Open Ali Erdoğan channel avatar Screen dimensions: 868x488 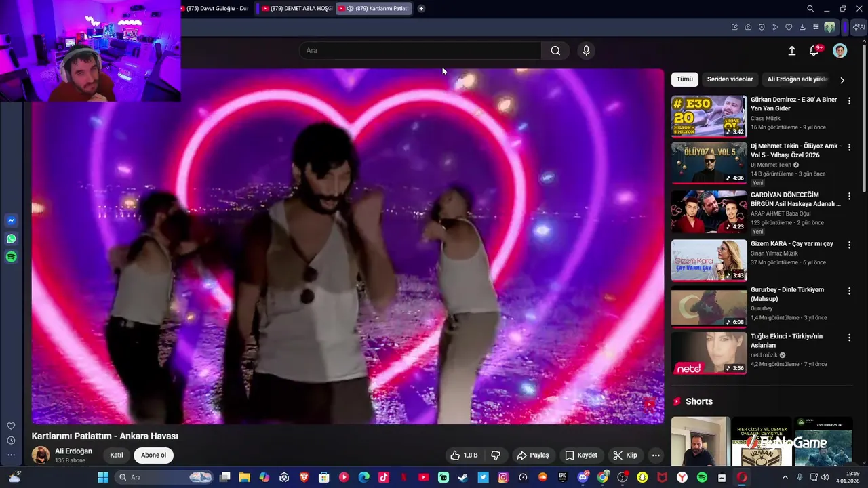click(41, 455)
